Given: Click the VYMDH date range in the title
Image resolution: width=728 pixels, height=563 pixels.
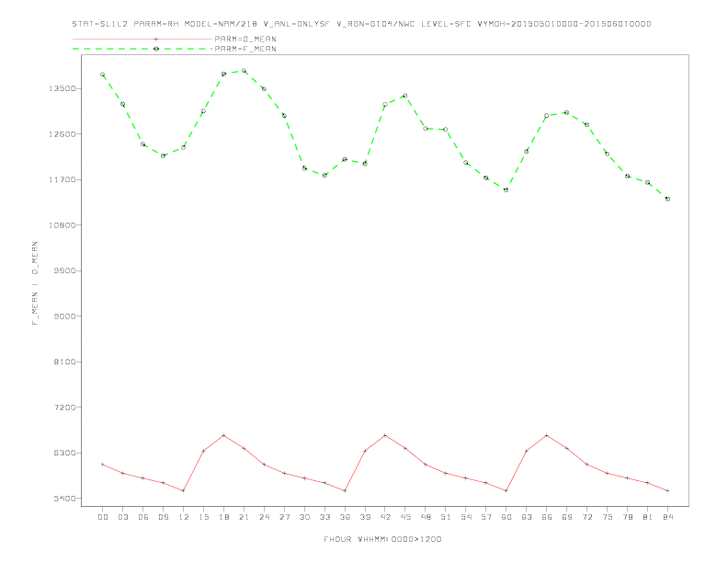Looking at the screenshot, I should [564, 24].
